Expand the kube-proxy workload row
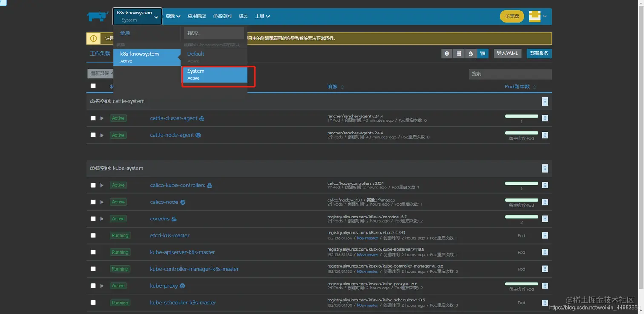The width and height of the screenshot is (644, 314). pyautogui.click(x=102, y=286)
